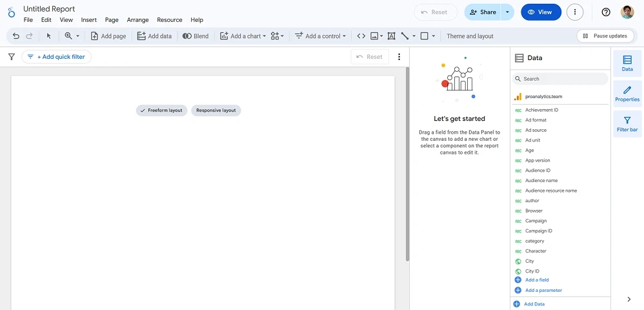
Task: Open the Add a chart dropdown
Action: [x=243, y=36]
